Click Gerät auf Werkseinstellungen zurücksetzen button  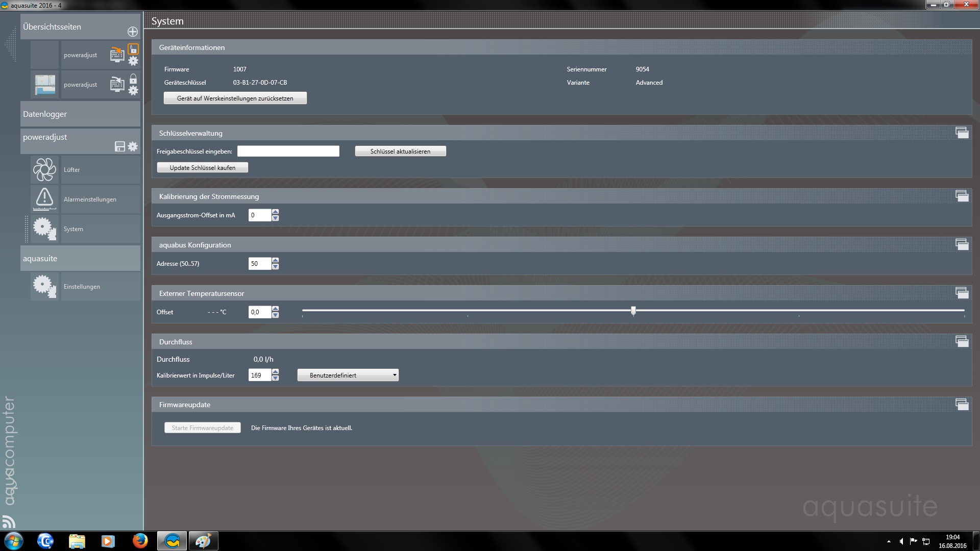tap(235, 98)
